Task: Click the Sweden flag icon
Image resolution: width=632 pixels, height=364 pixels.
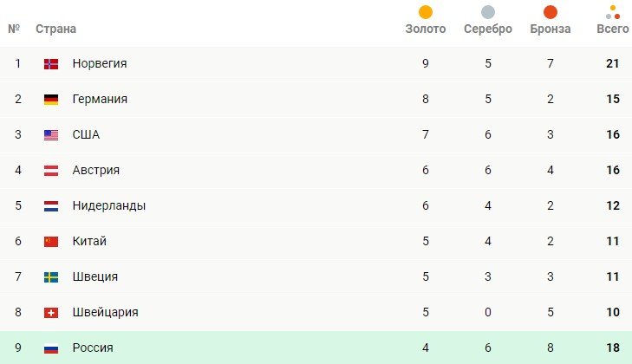Action: [51, 277]
